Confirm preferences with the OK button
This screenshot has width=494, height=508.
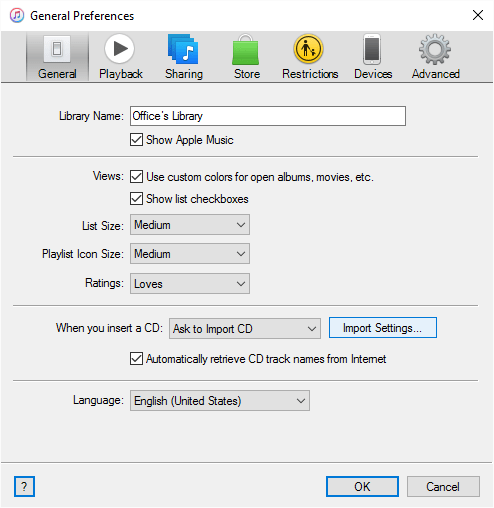(362, 486)
